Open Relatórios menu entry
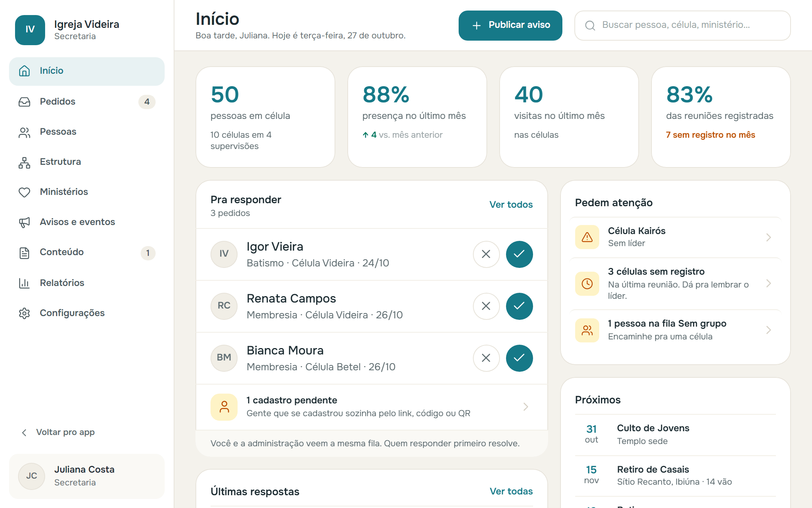 pyautogui.click(x=87, y=283)
